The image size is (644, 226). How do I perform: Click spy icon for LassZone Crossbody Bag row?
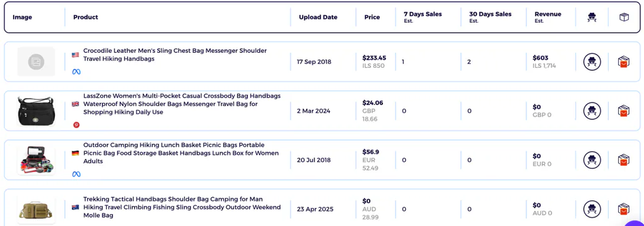592,110
